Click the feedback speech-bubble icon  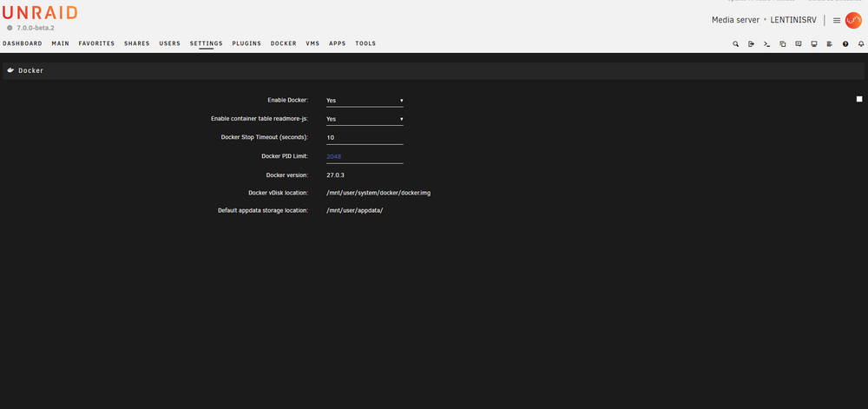pyautogui.click(x=799, y=43)
